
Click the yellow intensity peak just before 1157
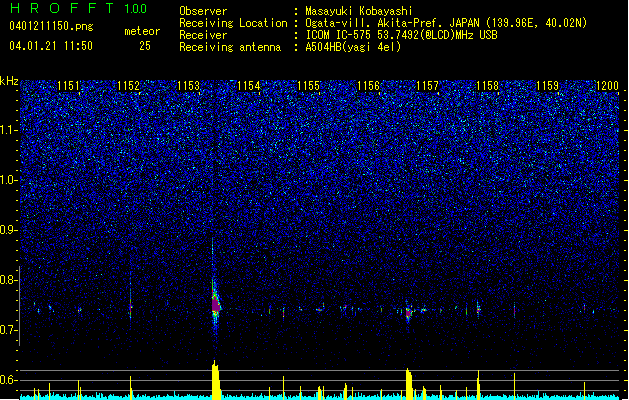point(409,384)
